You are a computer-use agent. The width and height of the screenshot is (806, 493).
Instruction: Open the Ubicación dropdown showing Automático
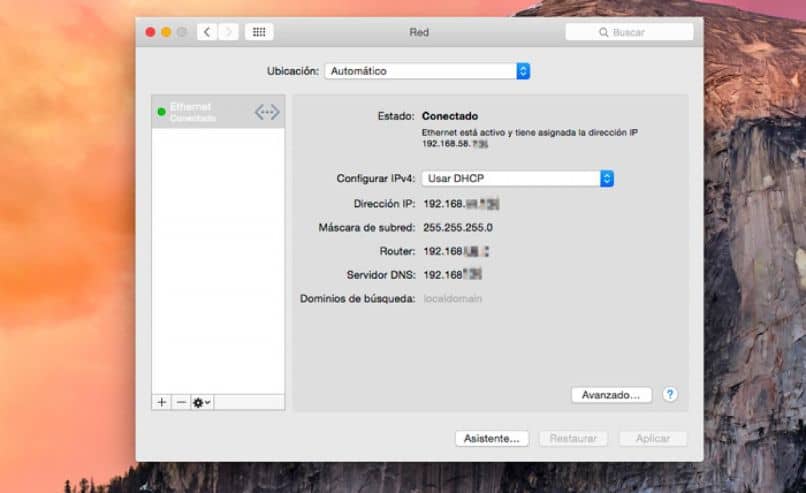[427, 71]
